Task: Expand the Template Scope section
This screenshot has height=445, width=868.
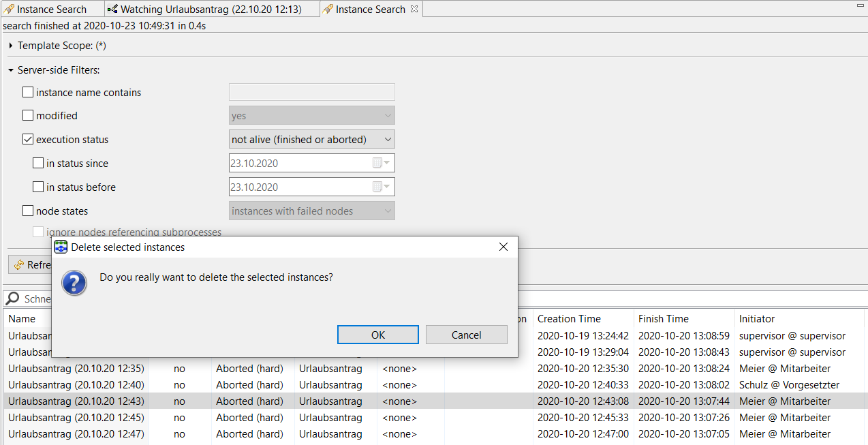Action: click(x=11, y=46)
